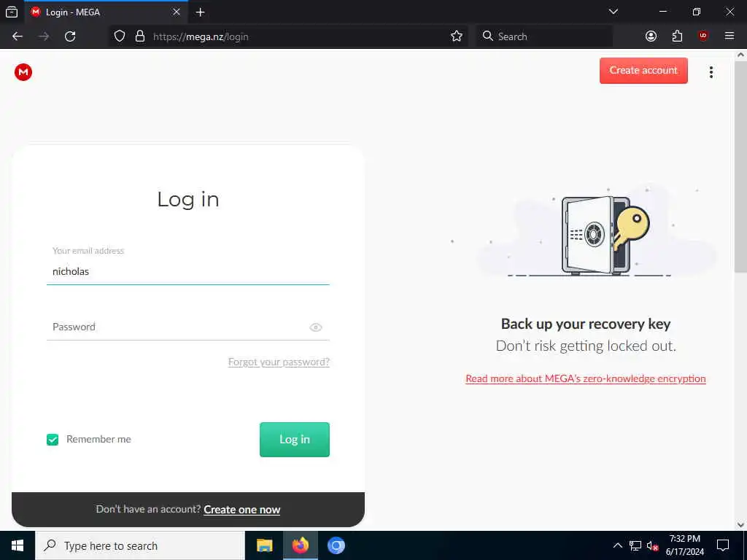The image size is (747, 560).
Task: Open the Forgot your password link
Action: point(279,362)
